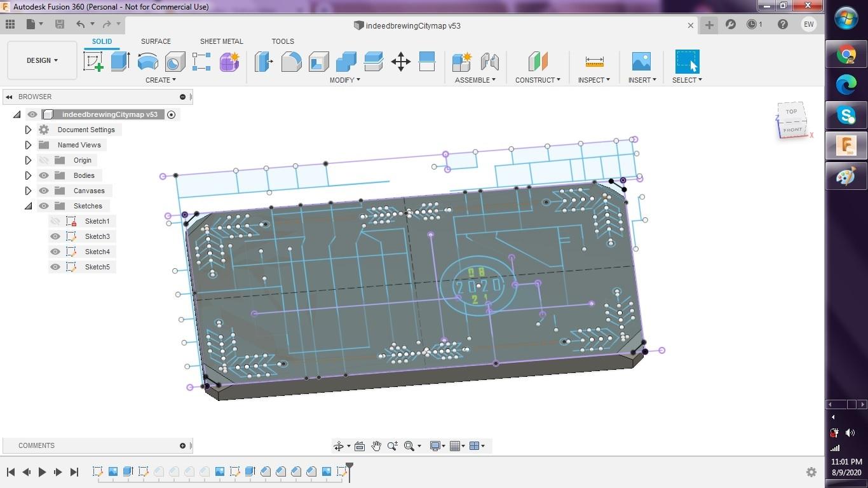Hide Sketch5 with its eye icon
Screen dimensions: 868x488
coord(55,267)
